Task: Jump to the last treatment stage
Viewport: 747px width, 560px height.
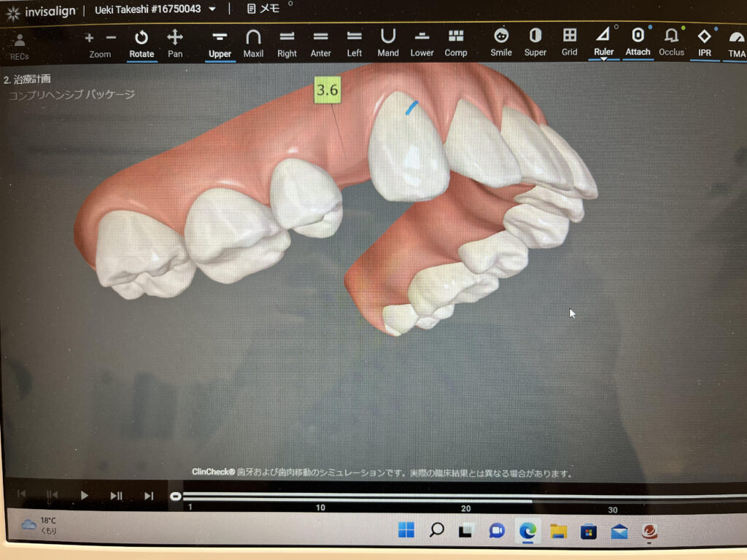Action: click(x=149, y=496)
